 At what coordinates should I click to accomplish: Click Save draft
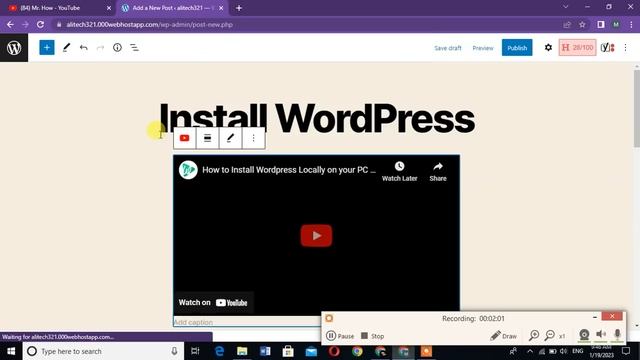pyautogui.click(x=448, y=48)
